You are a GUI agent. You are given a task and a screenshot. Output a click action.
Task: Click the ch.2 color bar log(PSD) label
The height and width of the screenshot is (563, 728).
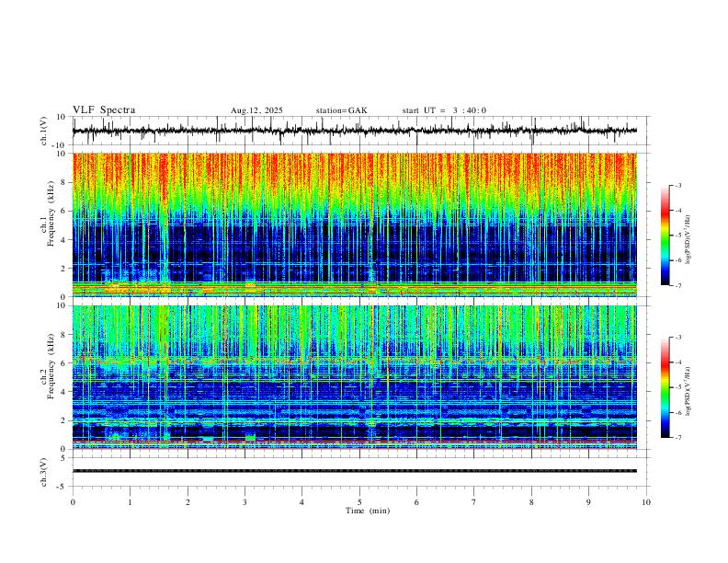688,392
